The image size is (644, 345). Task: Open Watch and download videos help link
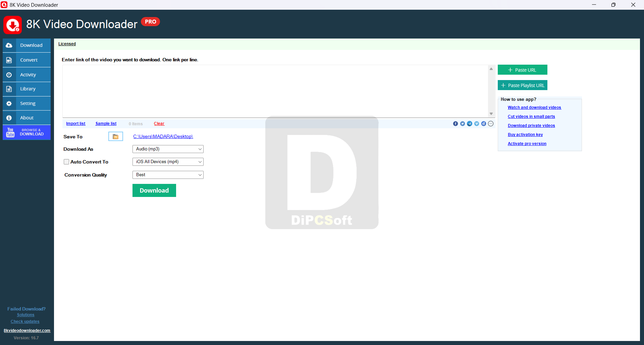tap(534, 108)
